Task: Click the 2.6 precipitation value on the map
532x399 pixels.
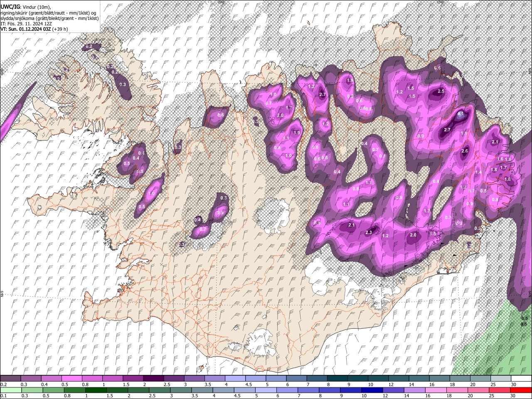Action: (x=465, y=151)
